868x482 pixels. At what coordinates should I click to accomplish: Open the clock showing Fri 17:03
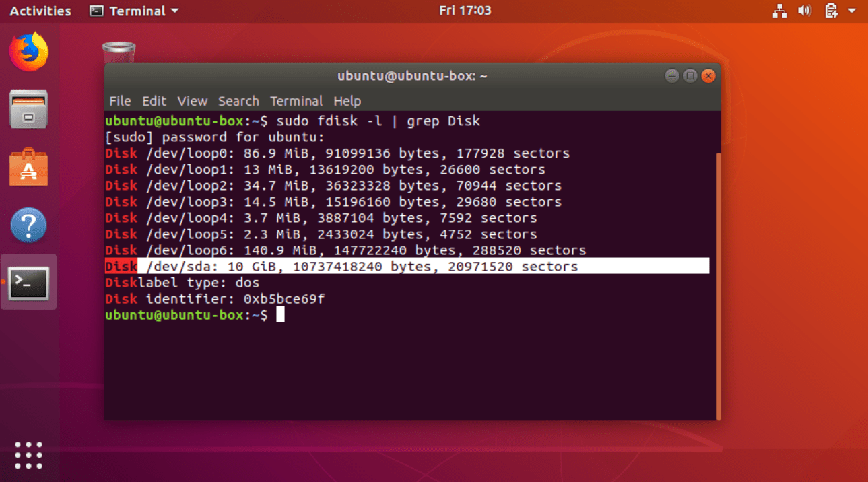point(465,11)
